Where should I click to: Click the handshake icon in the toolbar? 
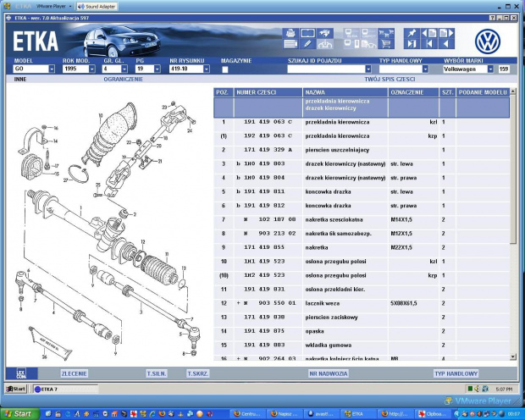coord(324,33)
